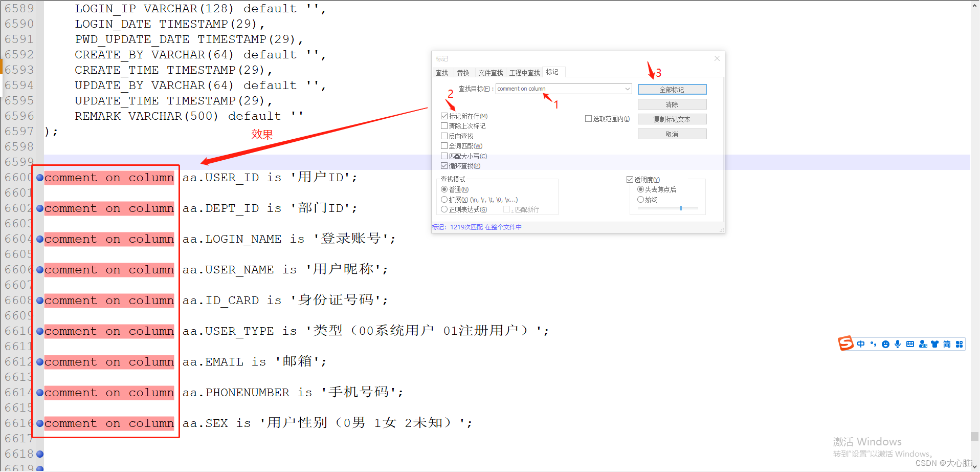Viewport: 980px width, 472px height.
Task: Click the bookmark dot on line 6608
Action: point(40,301)
